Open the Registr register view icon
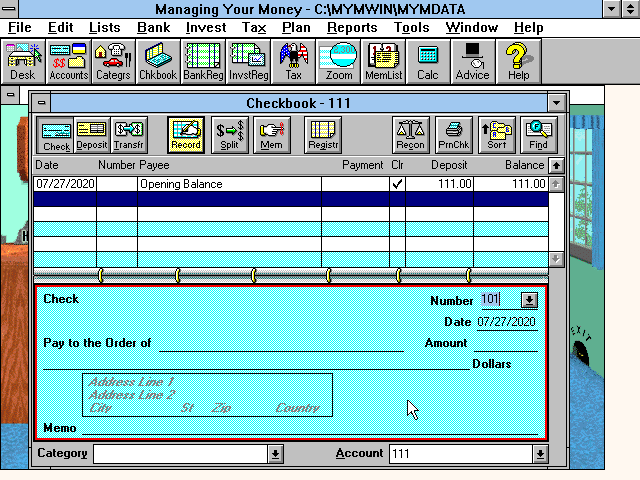 [323, 135]
